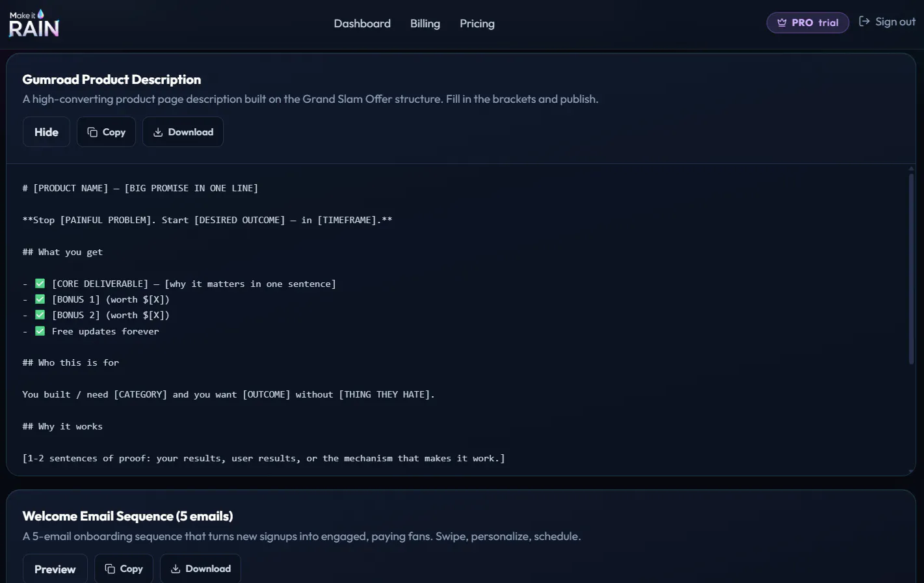Open the Make it RAIN logo home

click(x=34, y=23)
